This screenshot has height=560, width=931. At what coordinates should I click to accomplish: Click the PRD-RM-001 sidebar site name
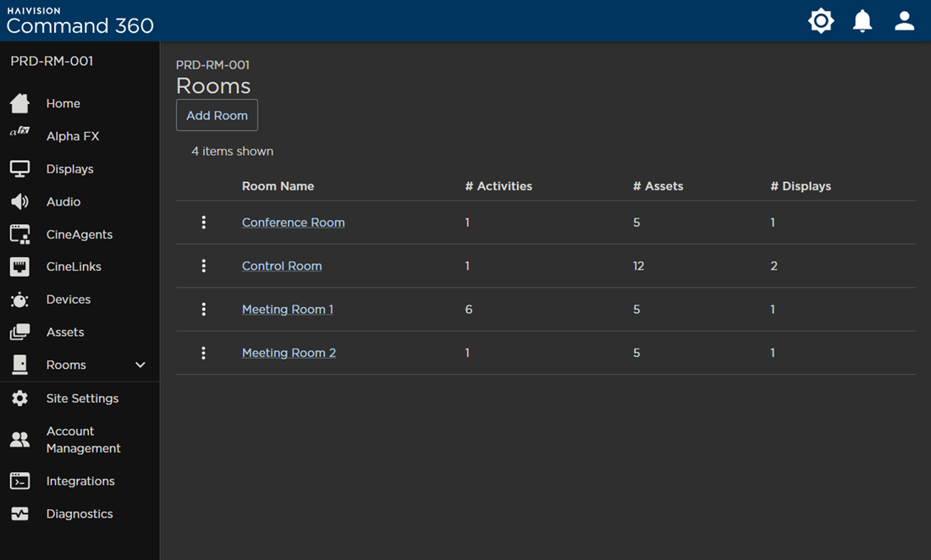point(52,61)
